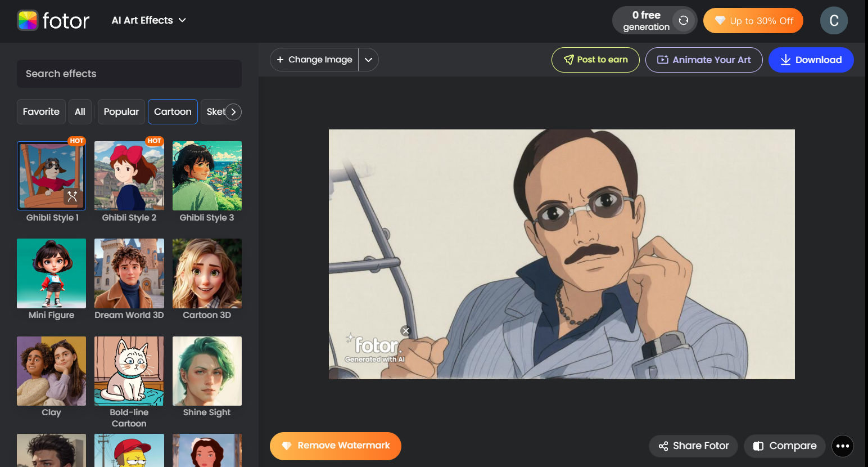Viewport: 868px width, 467px height.
Task: Select the Favorite category tab
Action: [41, 111]
